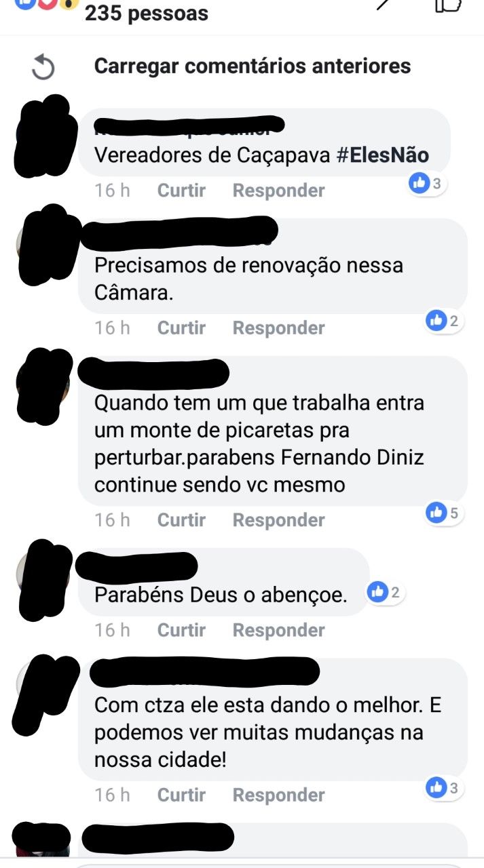Tap Curtir under Parabéns Deus o abençoe
Viewport: 484px width, 868px height.
tap(181, 630)
